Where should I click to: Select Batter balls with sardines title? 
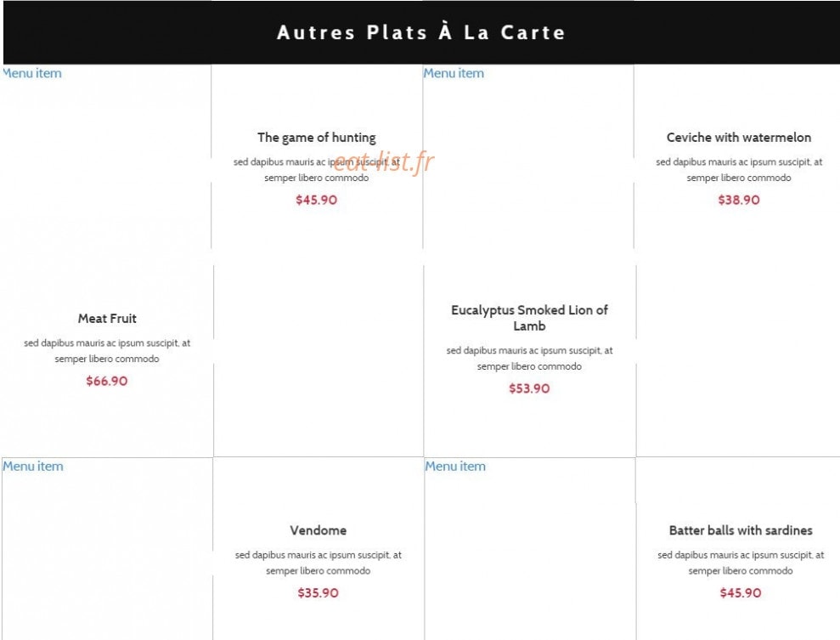[x=741, y=530]
